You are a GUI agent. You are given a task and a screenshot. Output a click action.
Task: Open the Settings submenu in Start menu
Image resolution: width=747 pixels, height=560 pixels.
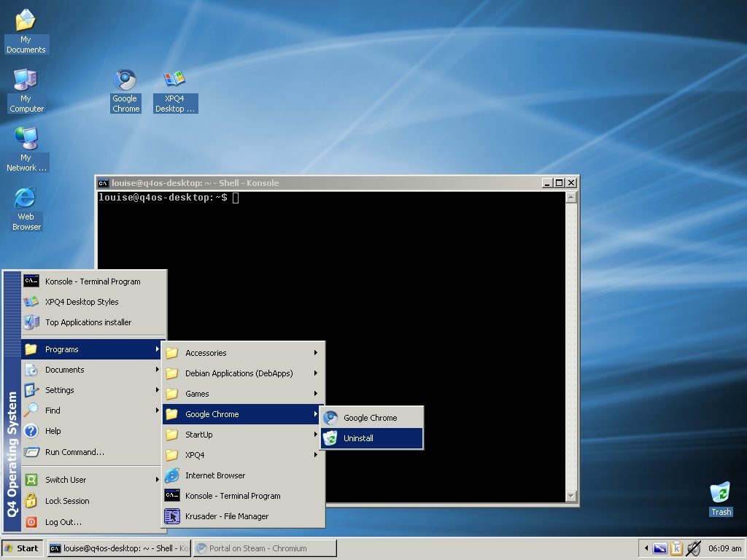[91, 390]
